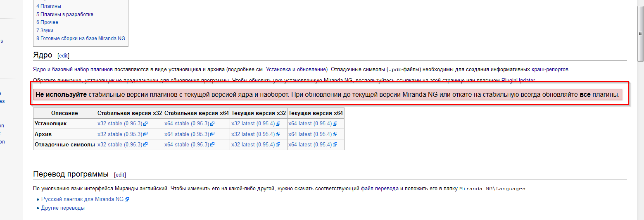Download Архив x64 latest (0.95.4)
Image resolution: width=644 pixels, height=220 pixels.
(x=313, y=134)
